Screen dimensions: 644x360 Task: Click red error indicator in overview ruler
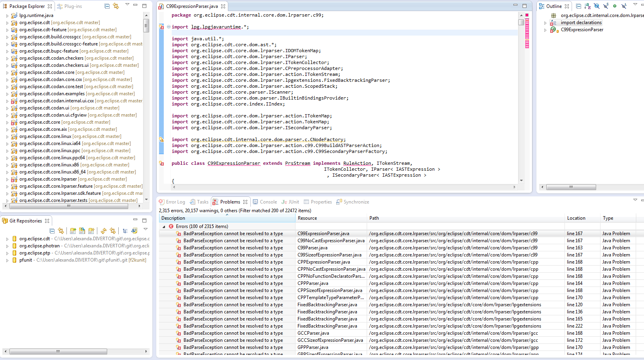pyautogui.click(x=527, y=15)
